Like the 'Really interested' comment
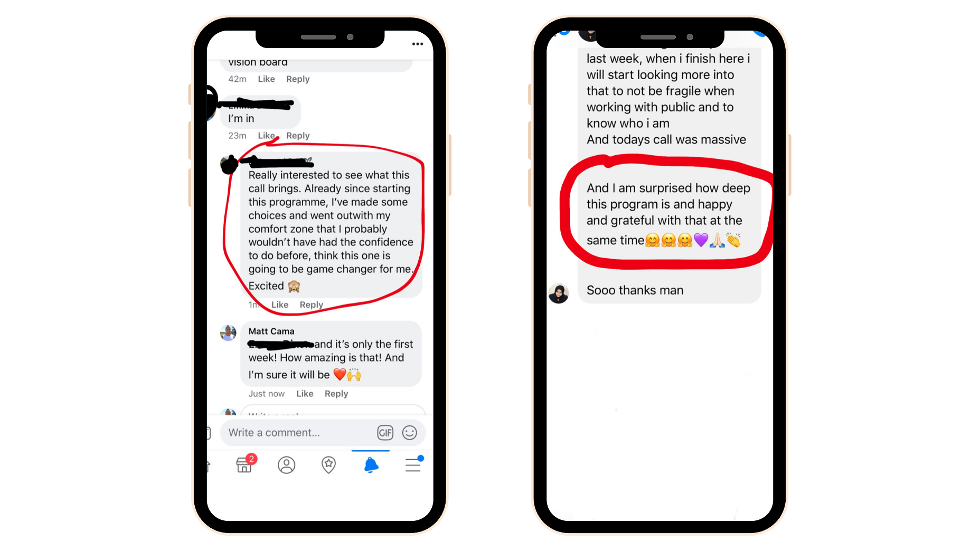The width and height of the screenshot is (980, 551). pos(280,305)
